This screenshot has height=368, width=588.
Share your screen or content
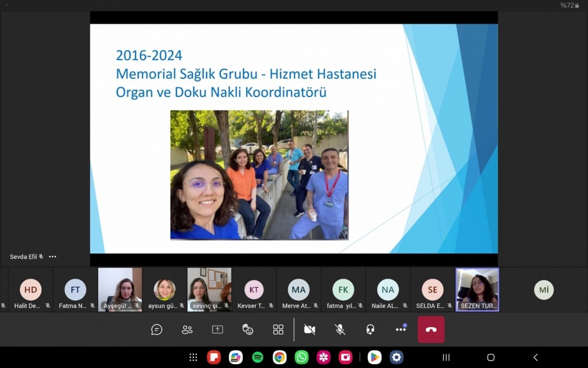[217, 330]
